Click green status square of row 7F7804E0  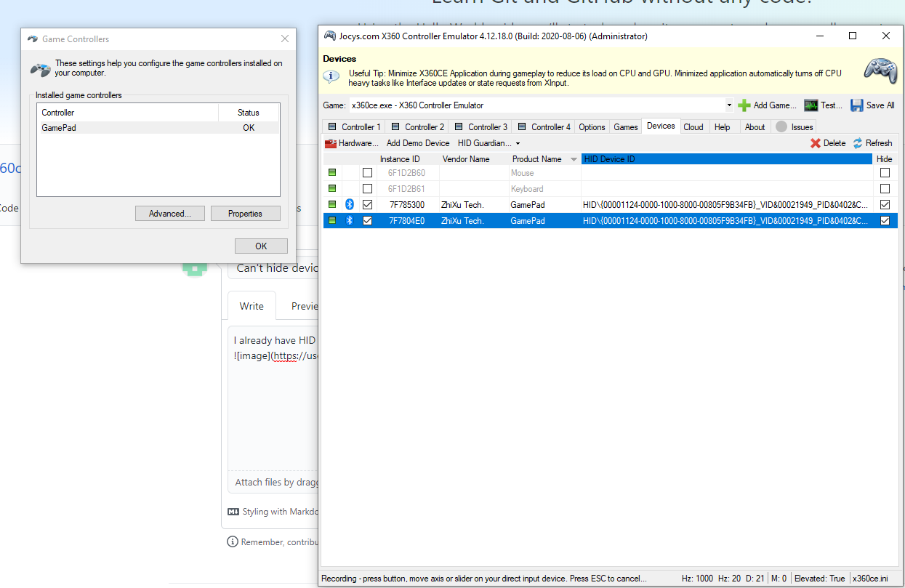pyautogui.click(x=332, y=221)
